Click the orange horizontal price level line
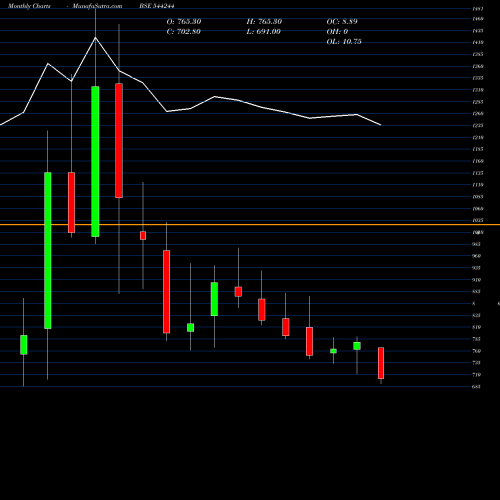The image size is (500, 500). pos(250,225)
